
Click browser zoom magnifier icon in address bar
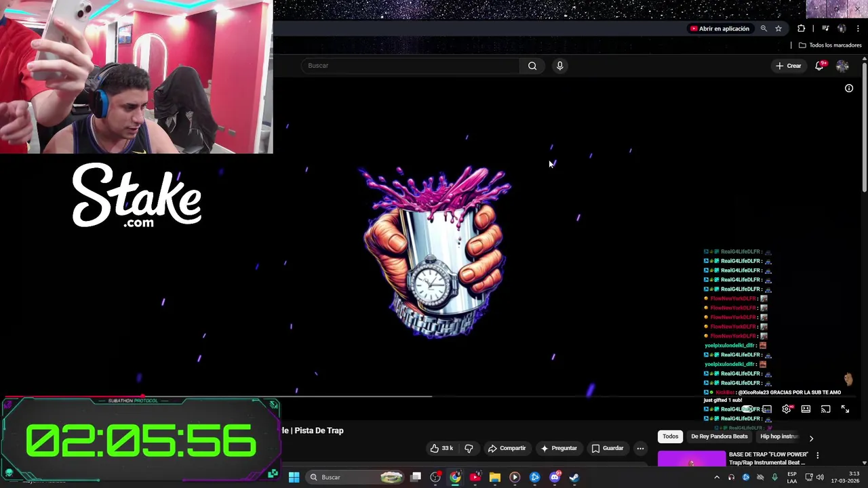[764, 28]
